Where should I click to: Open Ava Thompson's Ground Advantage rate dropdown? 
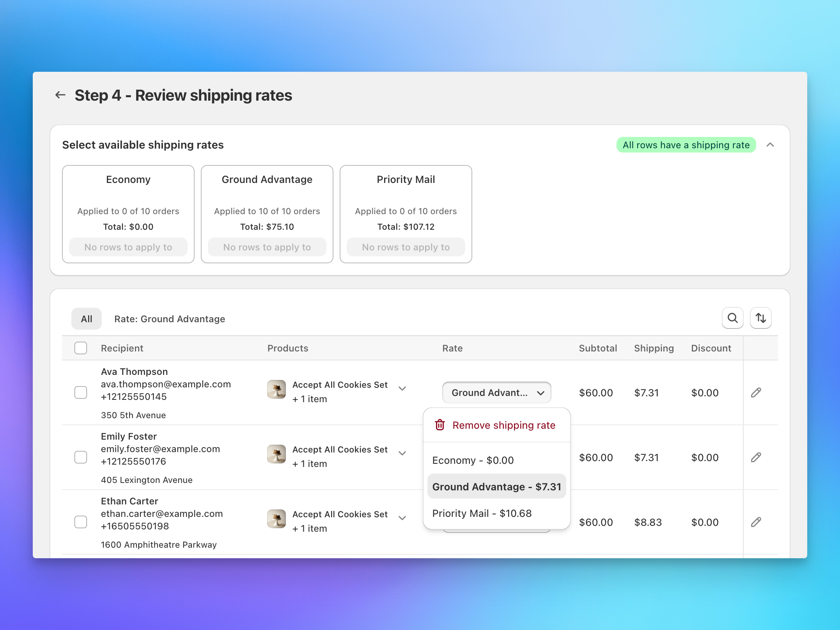[x=496, y=392]
